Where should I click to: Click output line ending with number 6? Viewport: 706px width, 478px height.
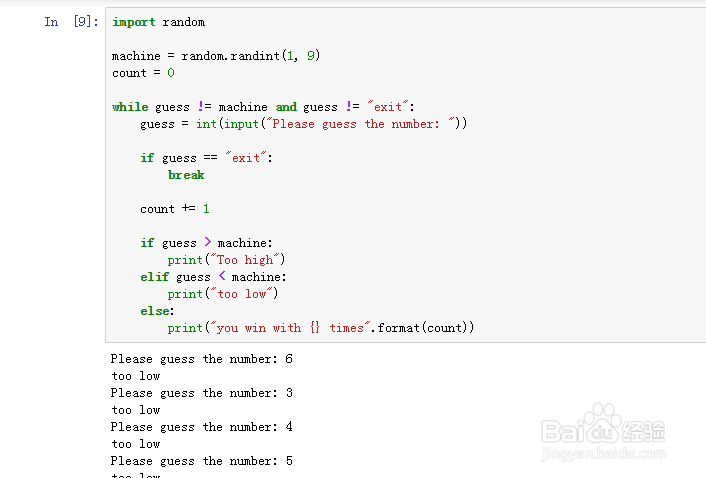201,359
